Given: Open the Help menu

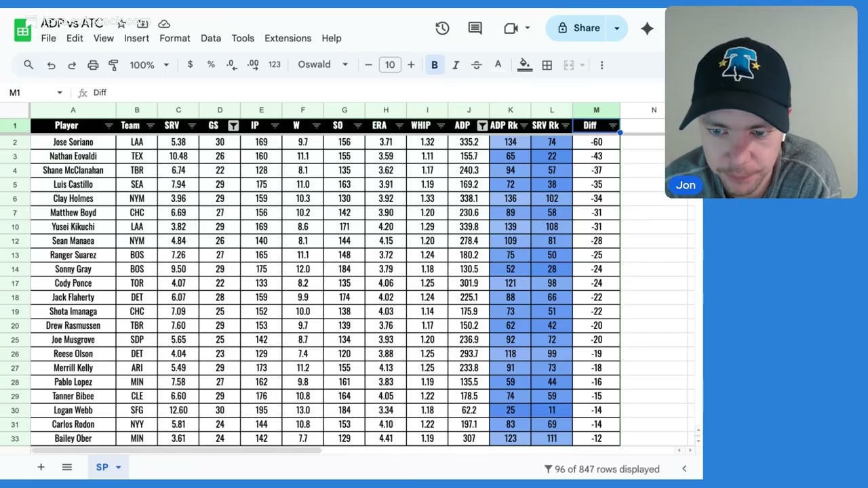Looking at the screenshot, I should 332,39.
